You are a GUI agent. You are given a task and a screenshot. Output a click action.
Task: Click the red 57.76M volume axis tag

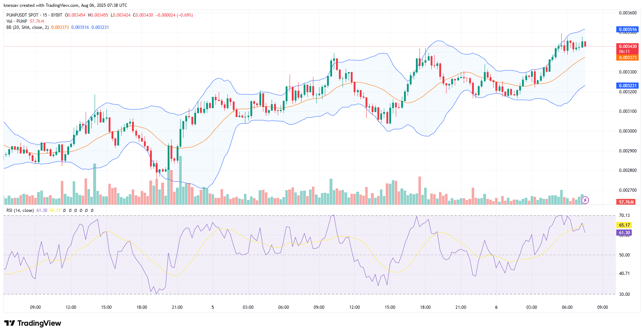(626, 202)
